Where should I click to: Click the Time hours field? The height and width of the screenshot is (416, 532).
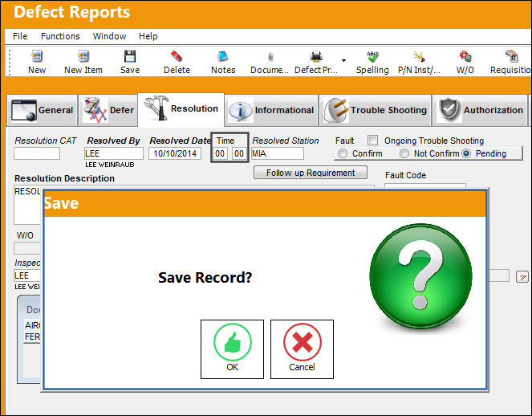click(x=220, y=154)
